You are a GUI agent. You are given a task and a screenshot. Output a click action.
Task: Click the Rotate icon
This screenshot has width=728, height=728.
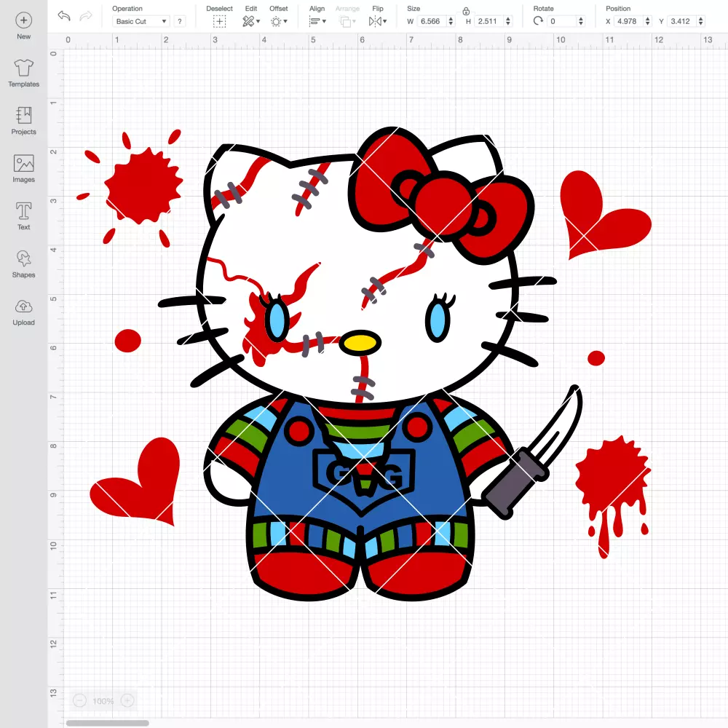pyautogui.click(x=538, y=21)
